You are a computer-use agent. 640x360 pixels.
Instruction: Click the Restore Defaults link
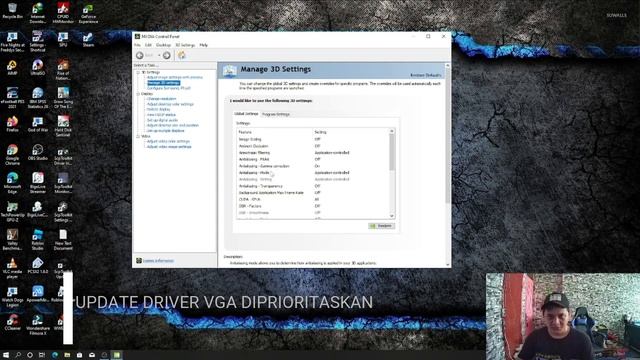[425, 76]
